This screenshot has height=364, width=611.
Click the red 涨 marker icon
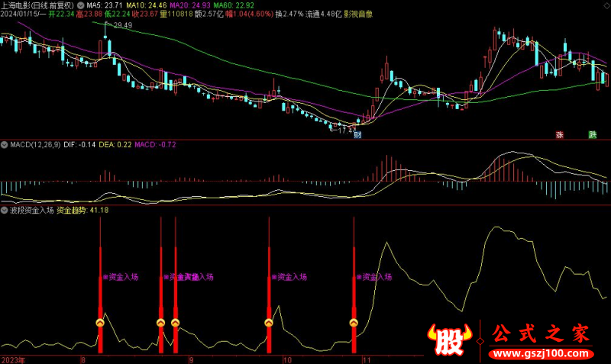click(559, 135)
